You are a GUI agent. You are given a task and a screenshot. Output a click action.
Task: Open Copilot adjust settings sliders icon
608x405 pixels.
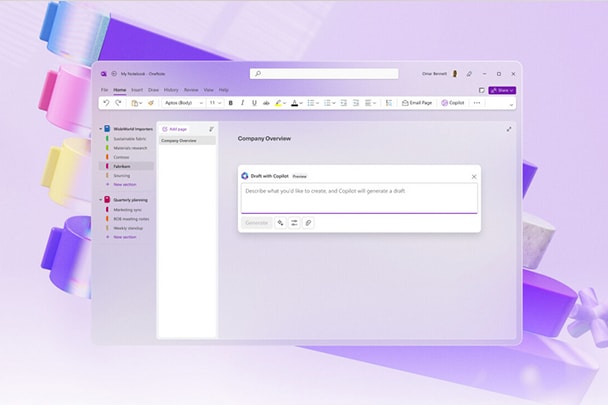[x=294, y=223]
